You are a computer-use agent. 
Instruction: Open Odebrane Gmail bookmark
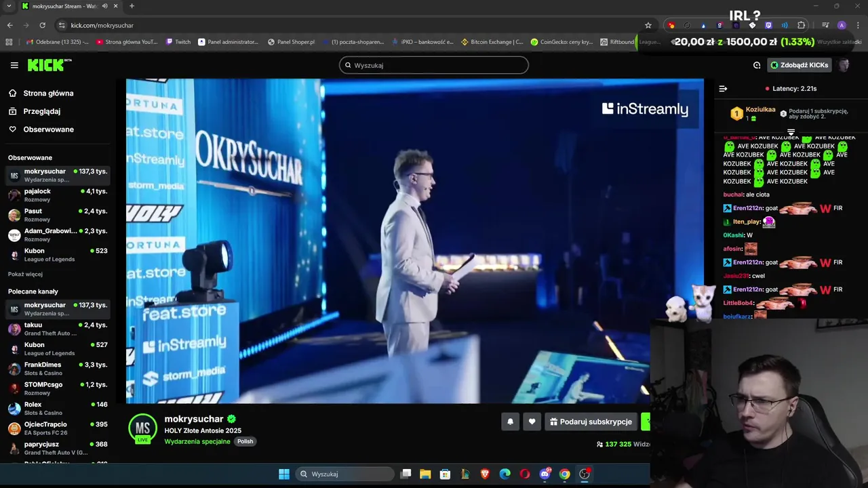point(57,41)
